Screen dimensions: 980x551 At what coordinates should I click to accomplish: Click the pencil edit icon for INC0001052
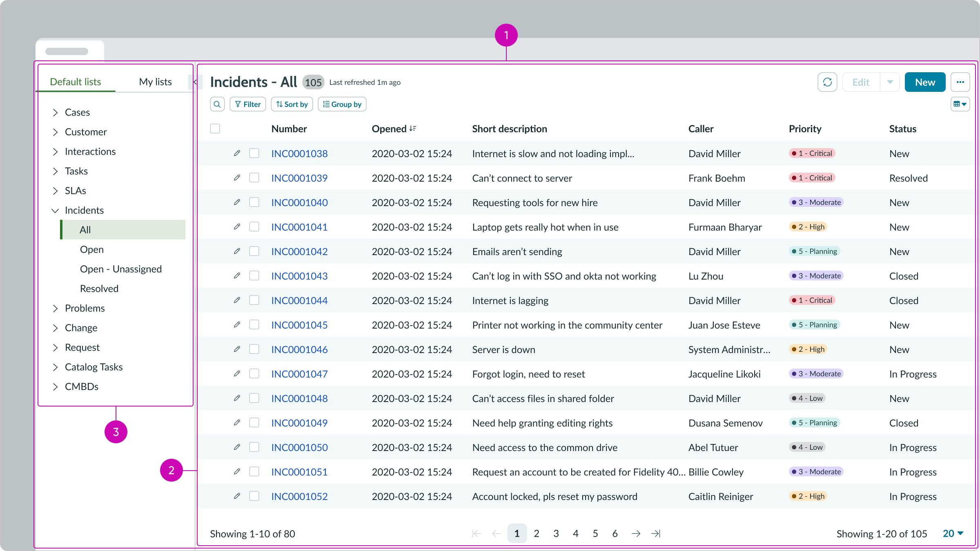pyautogui.click(x=237, y=496)
